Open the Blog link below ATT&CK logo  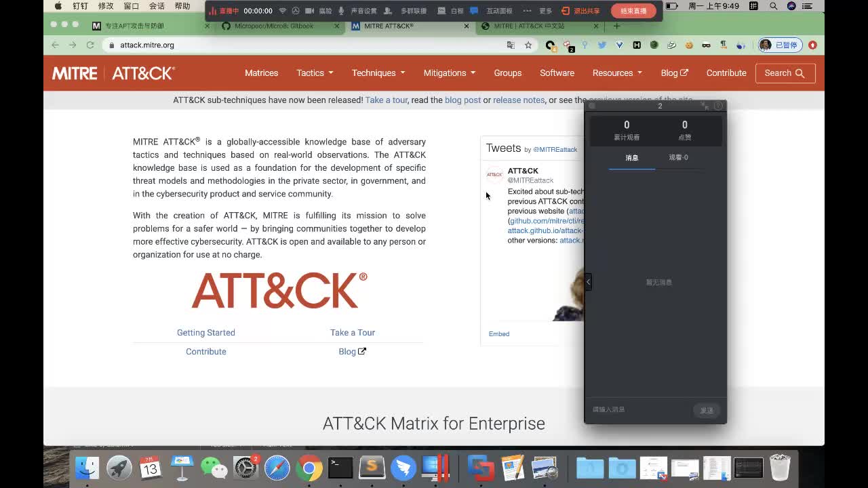[x=353, y=352]
